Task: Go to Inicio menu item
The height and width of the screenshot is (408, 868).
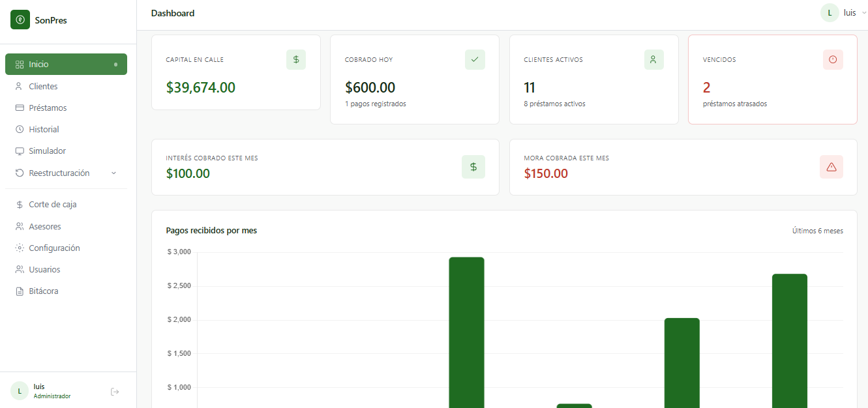Action: coord(66,65)
